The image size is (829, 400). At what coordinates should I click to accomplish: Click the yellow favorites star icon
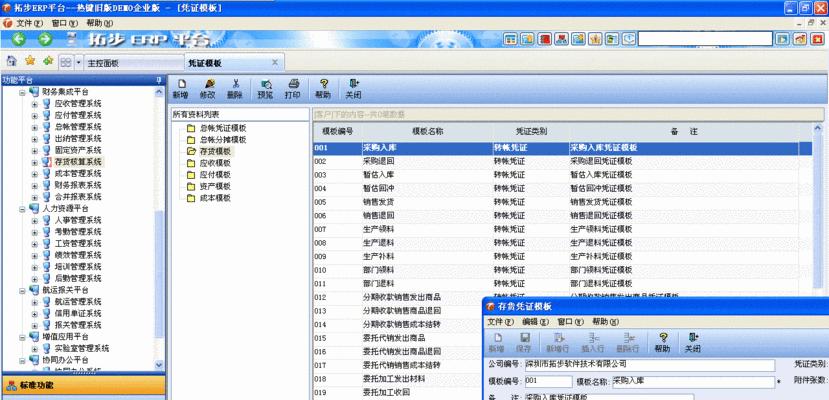[30, 61]
